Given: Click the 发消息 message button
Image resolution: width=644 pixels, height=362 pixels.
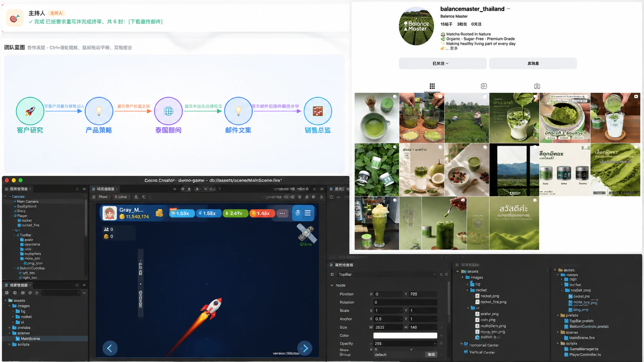Looking at the screenshot, I should (x=533, y=63).
